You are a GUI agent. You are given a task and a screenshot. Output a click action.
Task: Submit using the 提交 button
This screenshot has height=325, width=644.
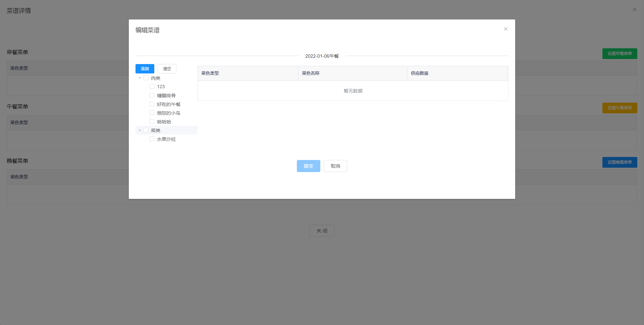308,166
